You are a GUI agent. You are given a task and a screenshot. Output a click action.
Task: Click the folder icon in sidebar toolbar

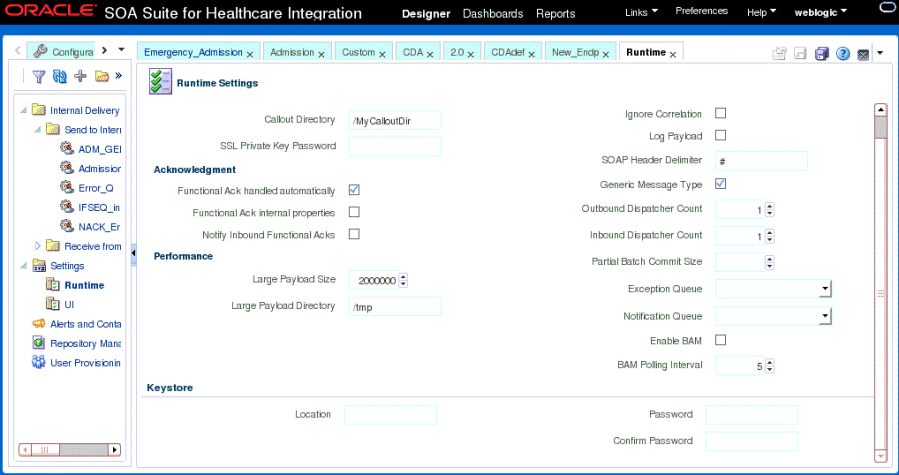click(101, 76)
